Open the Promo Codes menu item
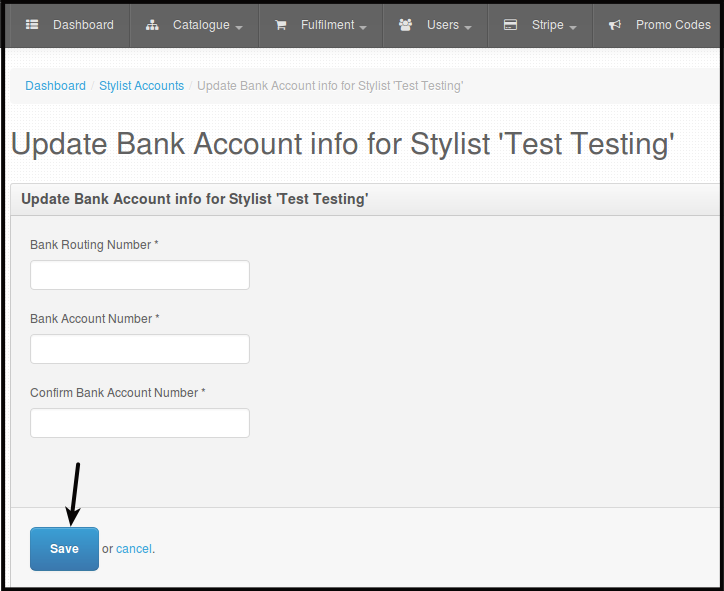 [x=659, y=25]
